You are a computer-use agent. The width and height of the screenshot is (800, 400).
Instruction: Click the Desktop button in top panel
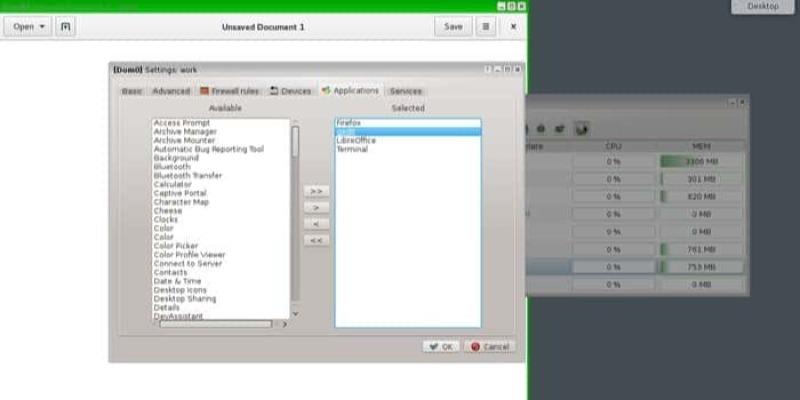coord(762,7)
